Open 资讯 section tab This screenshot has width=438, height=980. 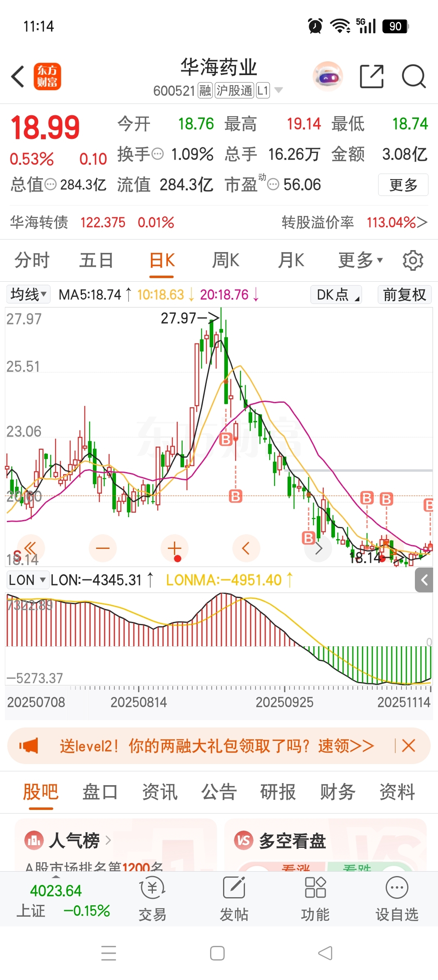(x=160, y=792)
